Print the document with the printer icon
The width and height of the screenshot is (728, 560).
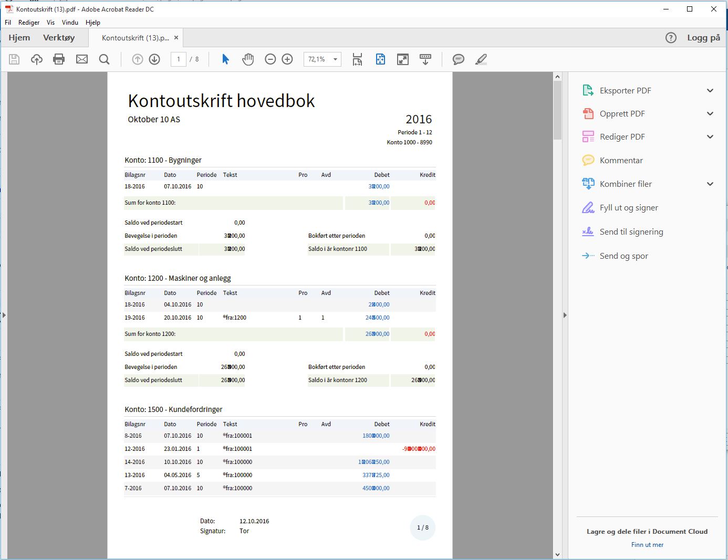click(59, 59)
